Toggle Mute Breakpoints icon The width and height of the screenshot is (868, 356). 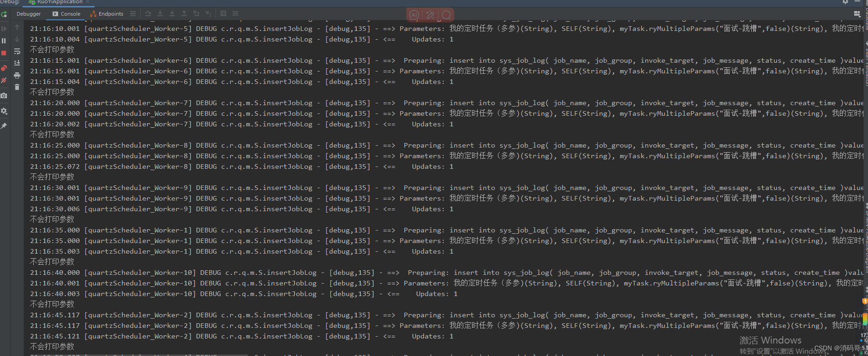pyautogui.click(x=4, y=80)
